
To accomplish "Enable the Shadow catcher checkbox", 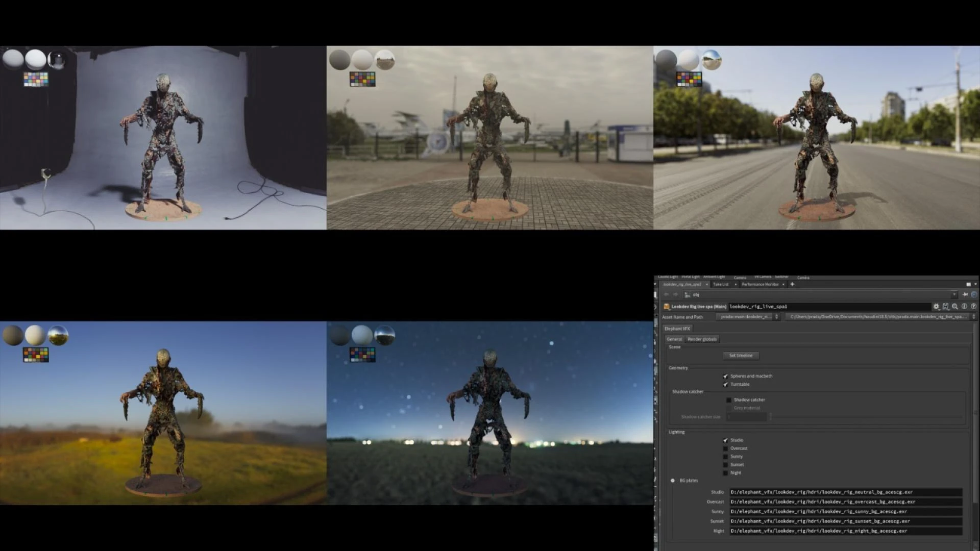I will pyautogui.click(x=729, y=400).
